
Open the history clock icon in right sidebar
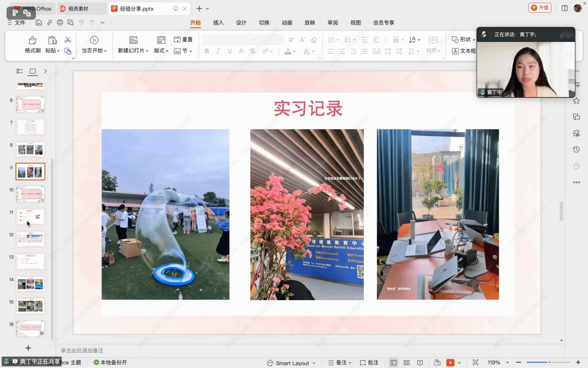click(x=576, y=149)
